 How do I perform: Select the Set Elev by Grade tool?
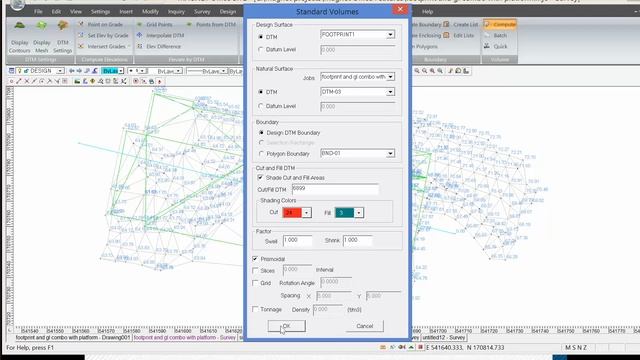coord(103,36)
